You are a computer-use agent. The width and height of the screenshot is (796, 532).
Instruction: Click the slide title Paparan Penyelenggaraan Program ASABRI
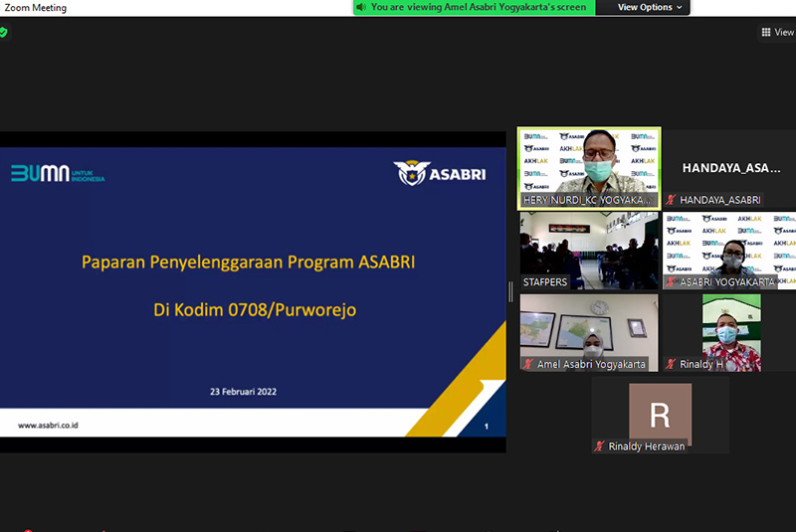pos(248,263)
